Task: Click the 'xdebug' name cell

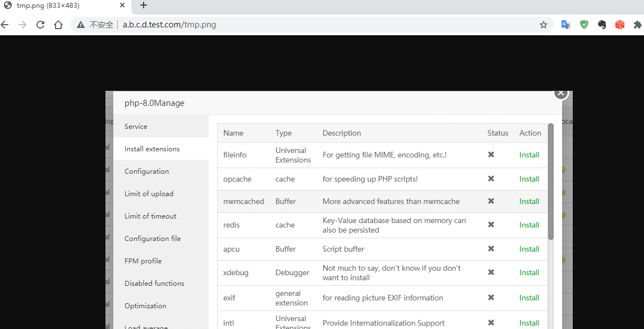Action: (236, 273)
